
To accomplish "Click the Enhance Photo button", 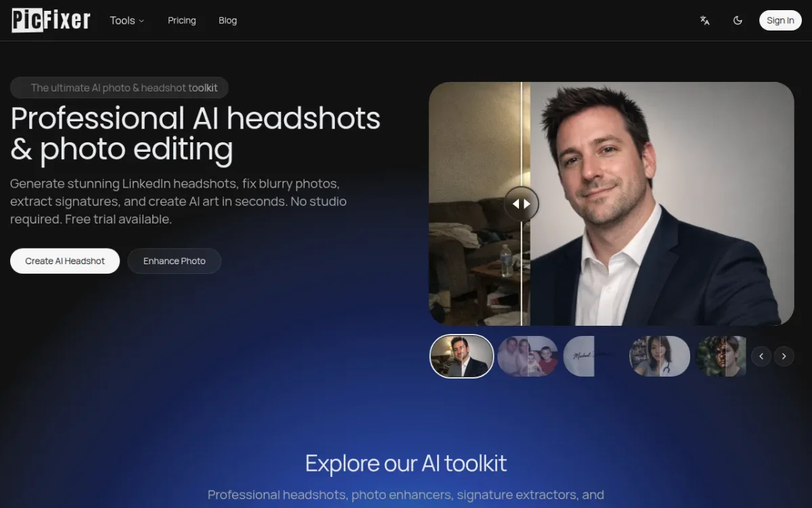I will coord(174,261).
